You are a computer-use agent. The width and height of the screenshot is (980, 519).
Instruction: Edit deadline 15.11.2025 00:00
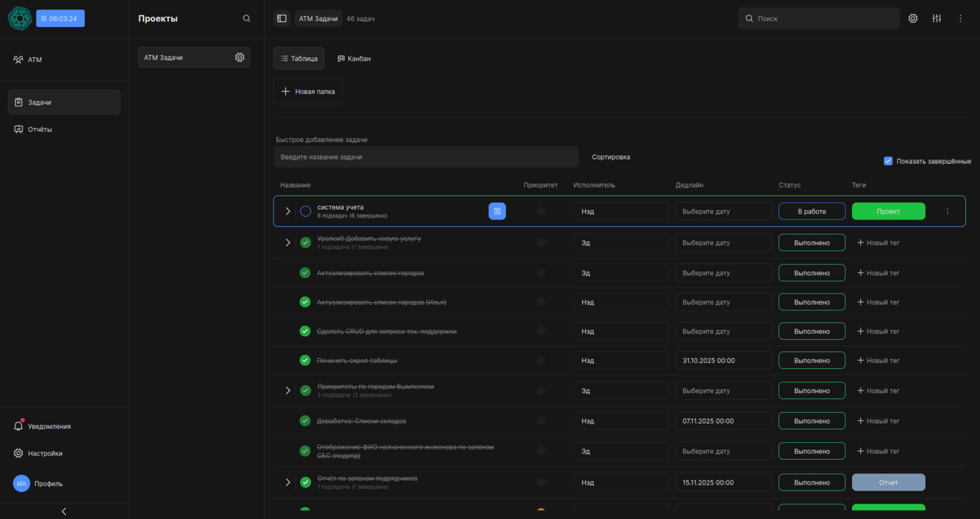[x=723, y=482]
